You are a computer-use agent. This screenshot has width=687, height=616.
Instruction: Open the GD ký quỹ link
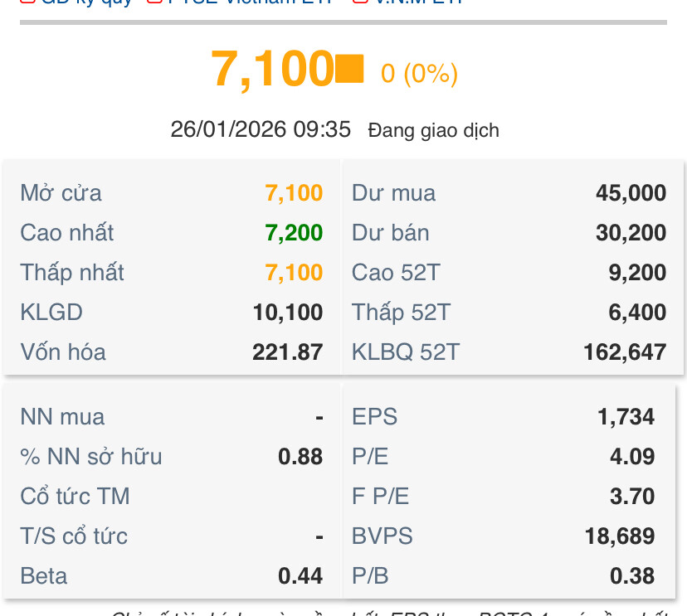(x=87, y=2)
